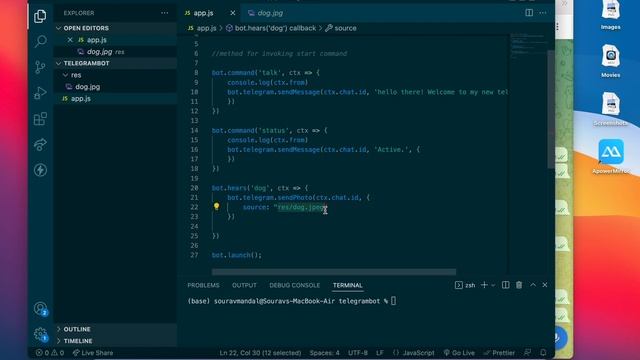
Task: Open the Manage gear icon
Action: (40, 335)
